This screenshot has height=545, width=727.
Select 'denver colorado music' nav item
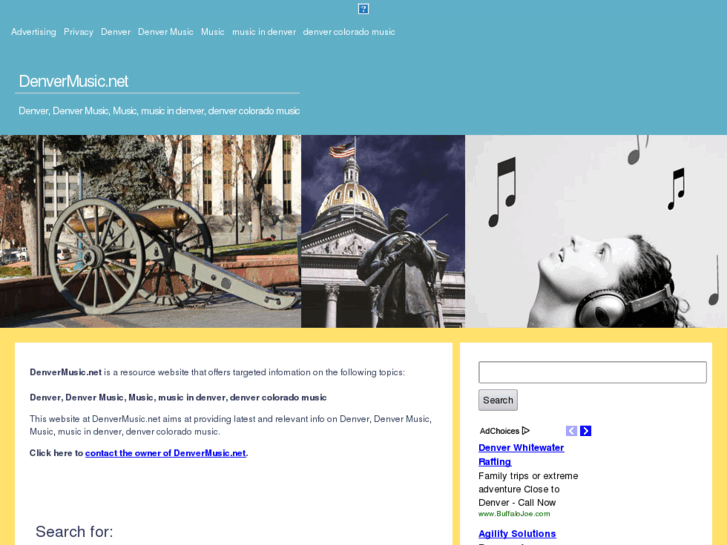[x=349, y=32]
